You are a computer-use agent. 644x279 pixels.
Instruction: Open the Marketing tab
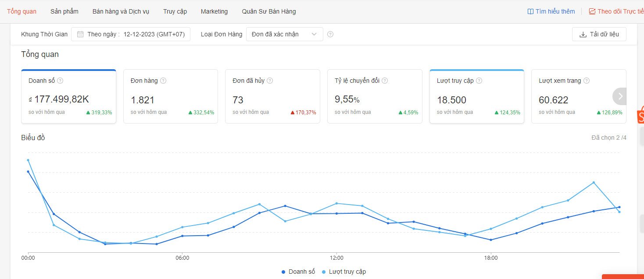[214, 11]
